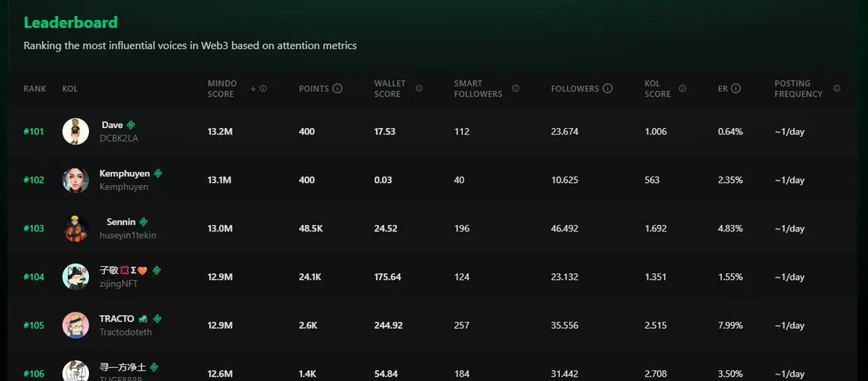Image resolution: width=868 pixels, height=381 pixels.
Task: Click the ER column info icon
Action: [x=736, y=88]
